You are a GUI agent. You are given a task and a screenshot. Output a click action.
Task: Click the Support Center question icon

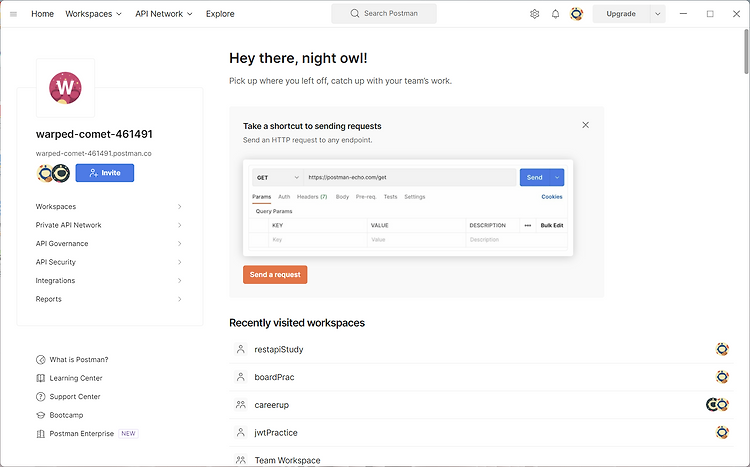tap(41, 397)
